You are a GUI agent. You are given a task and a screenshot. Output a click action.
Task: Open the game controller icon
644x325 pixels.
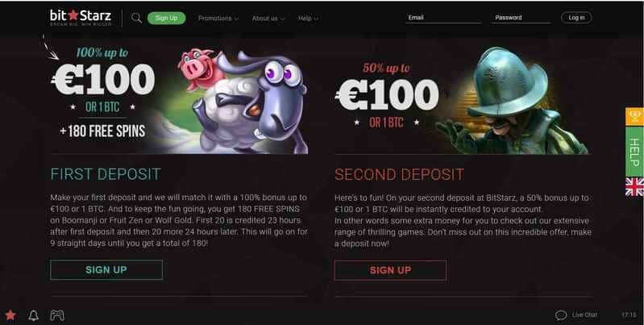tap(57, 315)
